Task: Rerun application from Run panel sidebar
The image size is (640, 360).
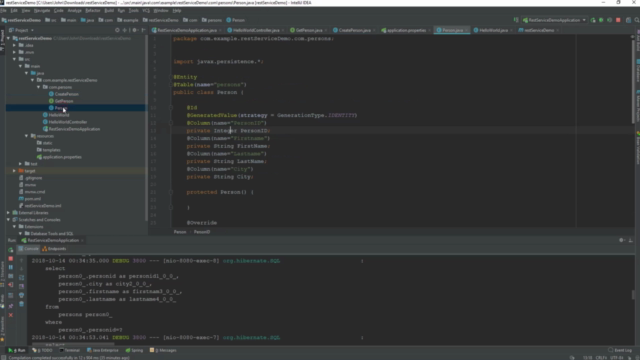Action: click(x=11, y=250)
